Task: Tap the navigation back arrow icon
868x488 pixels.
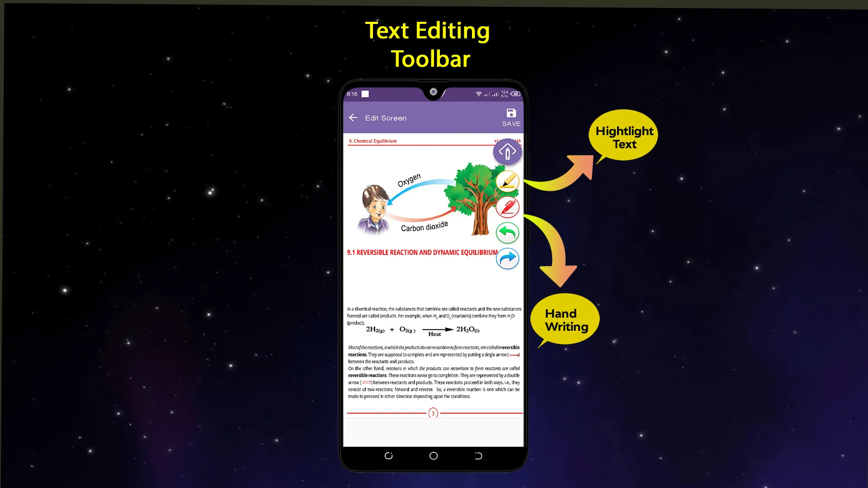Action: (x=353, y=118)
